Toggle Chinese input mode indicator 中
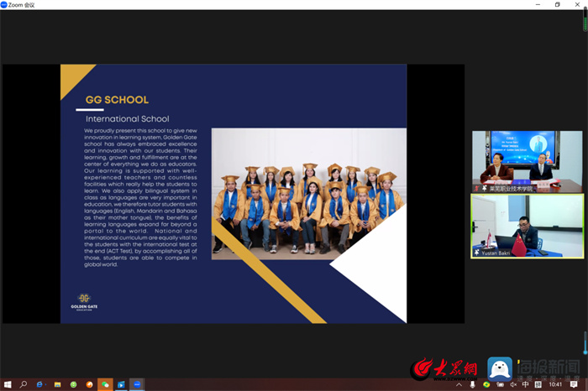The height and width of the screenshot is (391, 588). point(526,384)
